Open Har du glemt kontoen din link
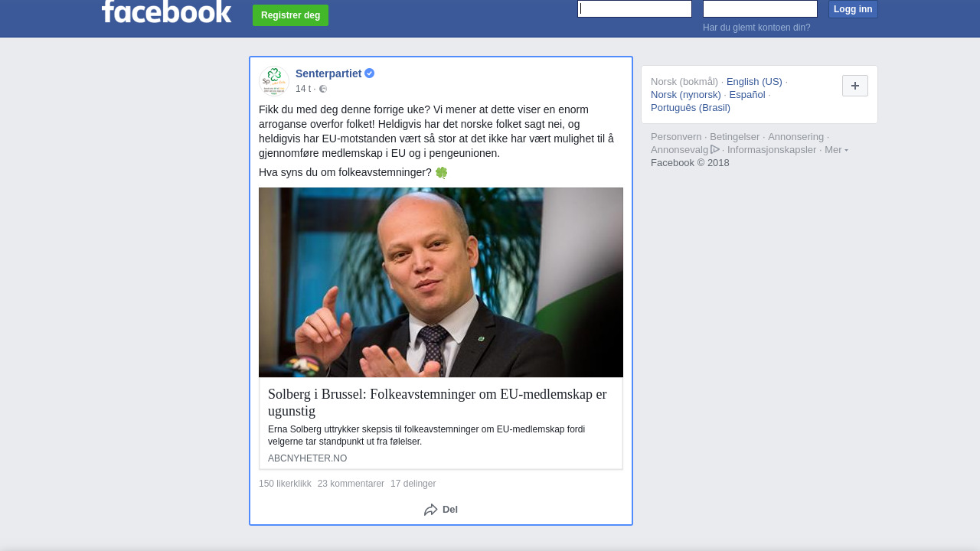The image size is (980, 551). tap(756, 28)
